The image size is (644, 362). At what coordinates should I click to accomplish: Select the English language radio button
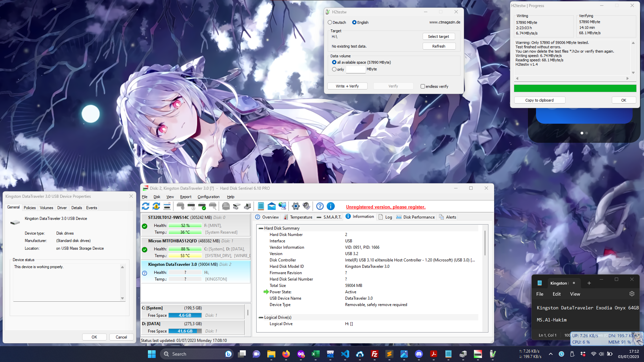[x=354, y=22]
